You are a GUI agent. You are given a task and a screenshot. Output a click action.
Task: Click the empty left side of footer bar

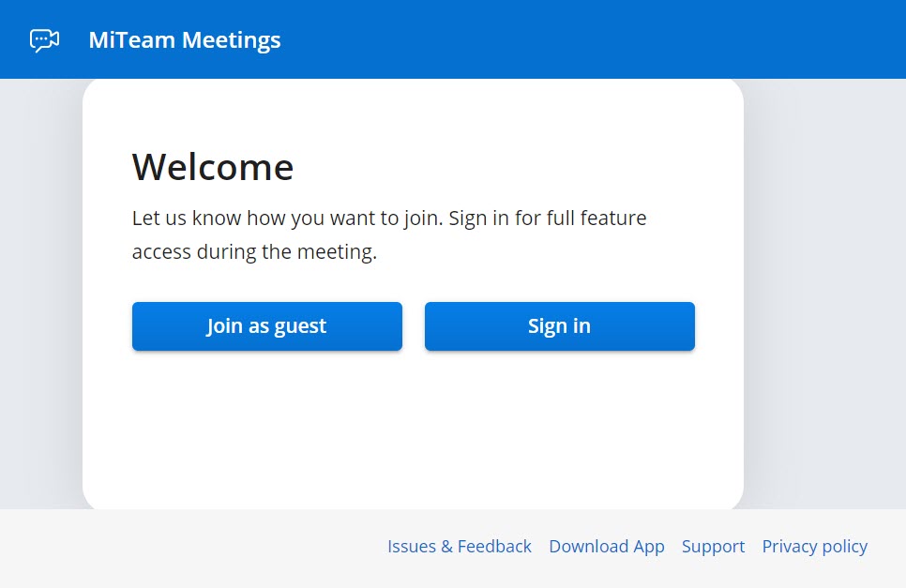click(188, 548)
